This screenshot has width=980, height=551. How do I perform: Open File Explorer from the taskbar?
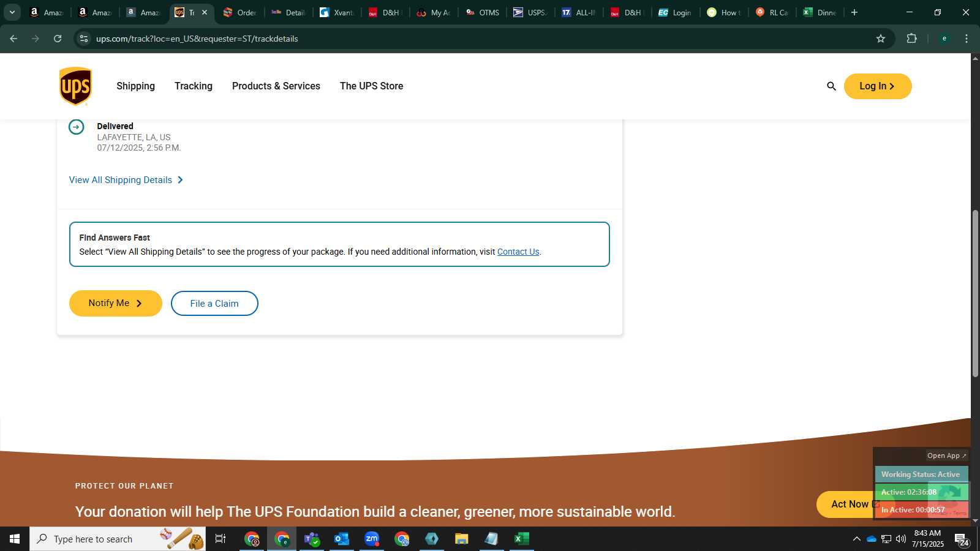click(x=462, y=539)
